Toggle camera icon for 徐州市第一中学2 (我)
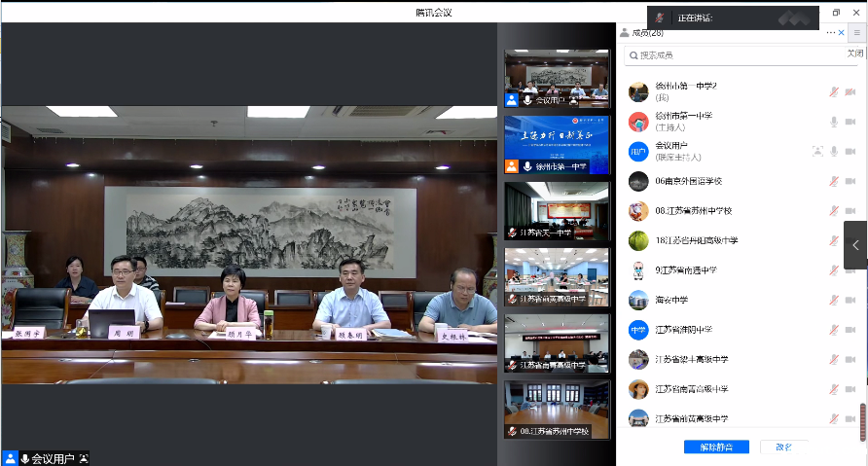 pyautogui.click(x=850, y=92)
